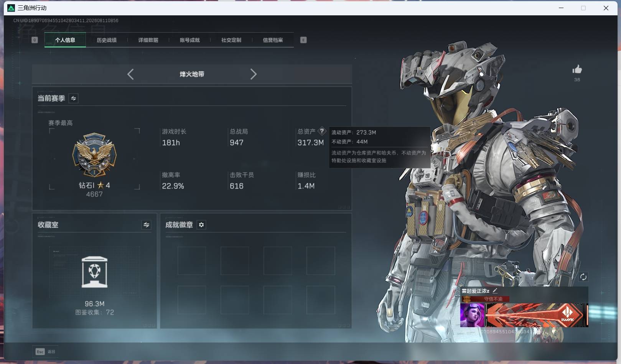
Task: Click the 游戏时长 value 181h
Action: click(171, 143)
